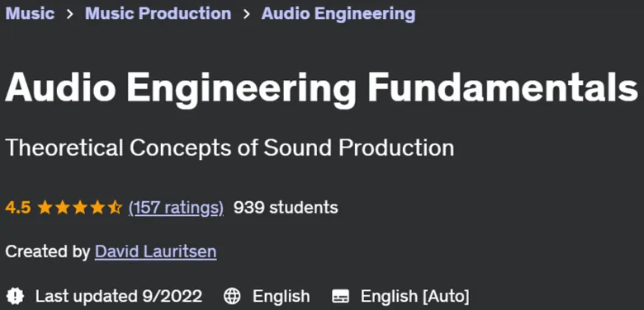The image size is (644, 310).
Task: Click the closed captions subtitle icon
Action: (340, 296)
